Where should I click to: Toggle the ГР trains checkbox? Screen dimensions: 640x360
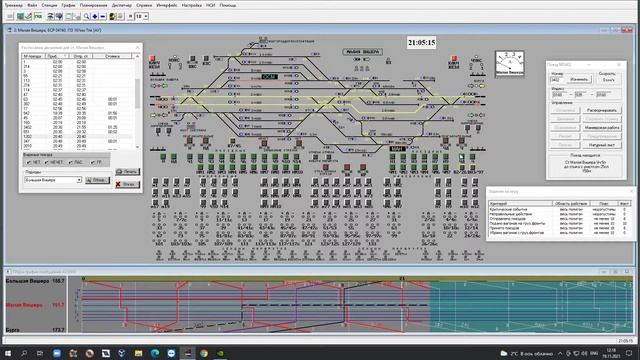tap(96, 162)
